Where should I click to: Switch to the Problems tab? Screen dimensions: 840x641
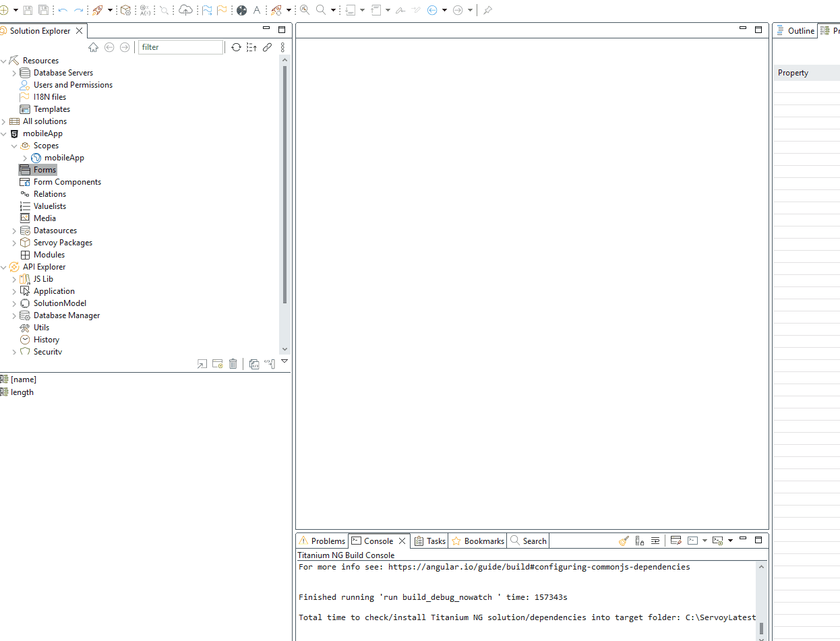pos(322,541)
